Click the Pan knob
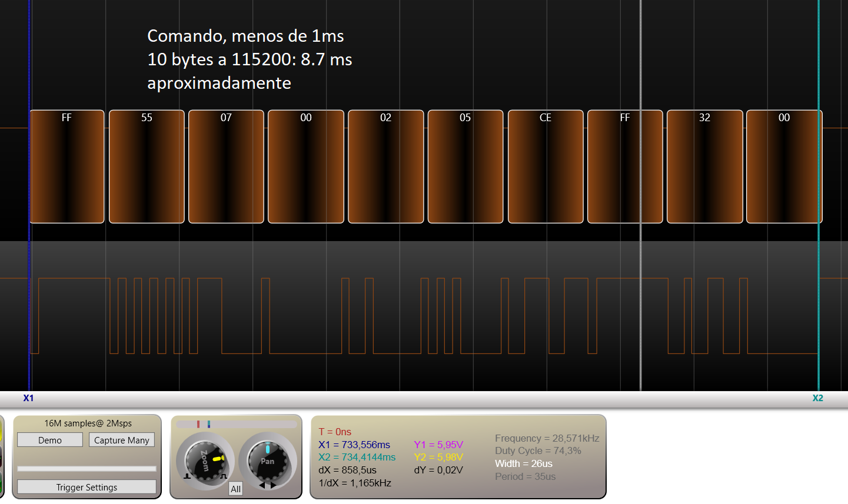 [268, 461]
